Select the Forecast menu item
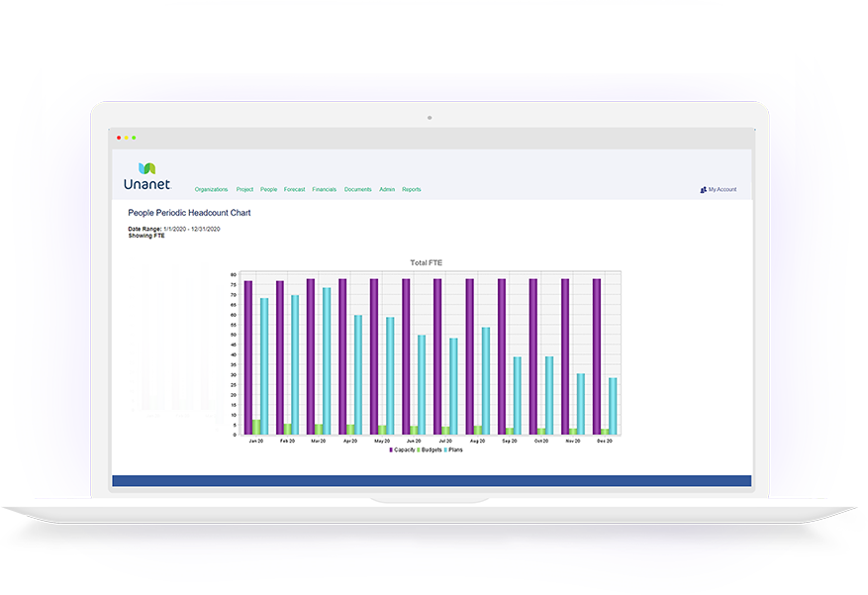Screen dimensions: 868x595 pyautogui.click(x=294, y=188)
